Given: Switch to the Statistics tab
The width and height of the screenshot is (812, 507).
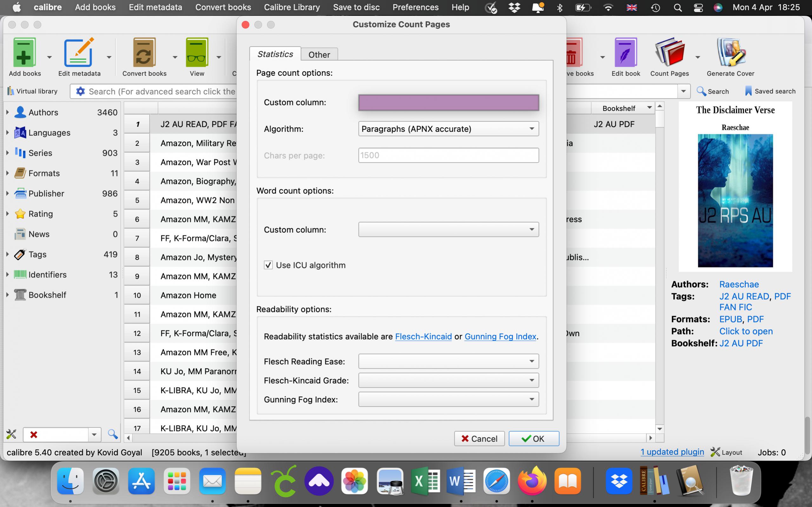Looking at the screenshot, I should point(275,54).
